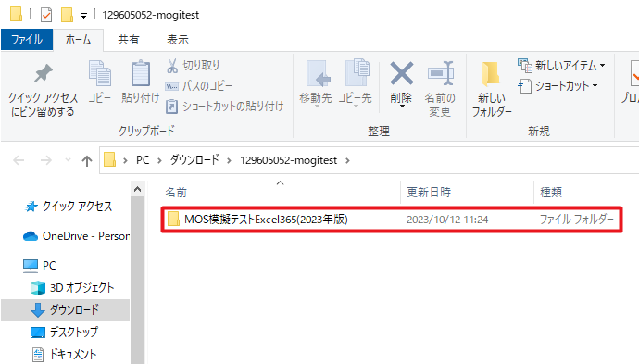Screen dimensions: 639x364
Task: Click the Forward navigation arrow
Action: point(46,160)
